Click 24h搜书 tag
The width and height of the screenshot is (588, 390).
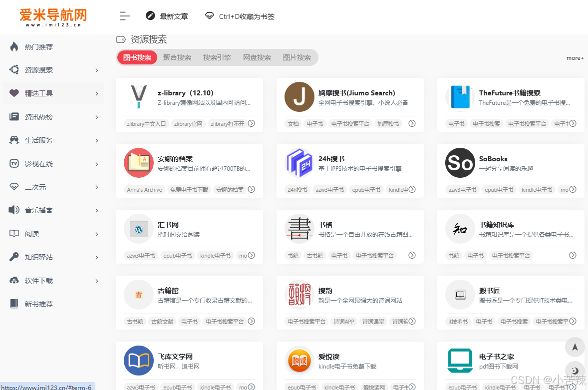click(297, 190)
